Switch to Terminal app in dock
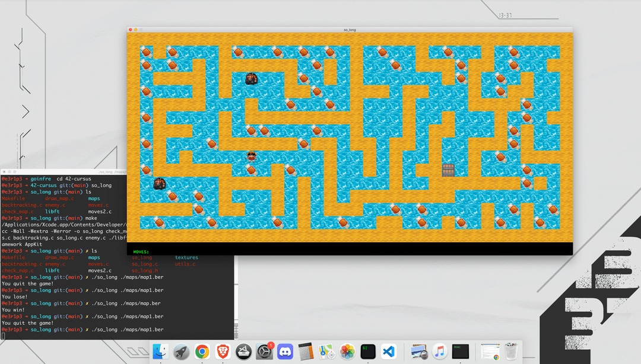The image size is (641, 364). coord(368,352)
